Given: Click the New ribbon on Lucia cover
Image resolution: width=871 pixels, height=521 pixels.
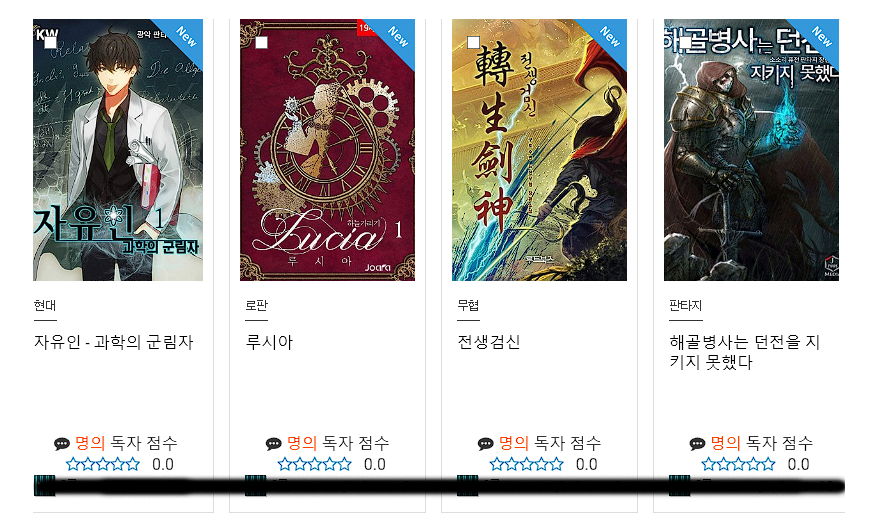Looking at the screenshot, I should coord(396,37).
